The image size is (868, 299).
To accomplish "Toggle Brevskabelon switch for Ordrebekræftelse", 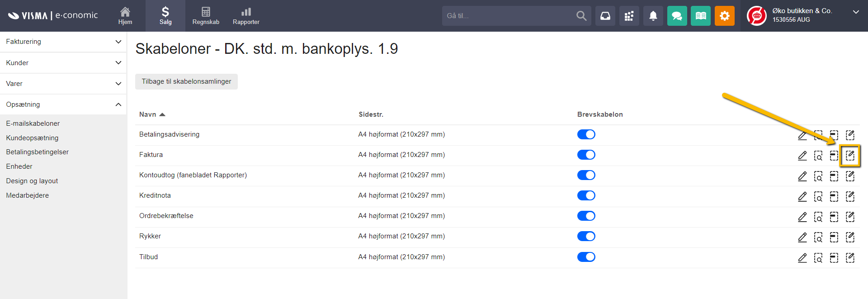I will [x=586, y=216].
